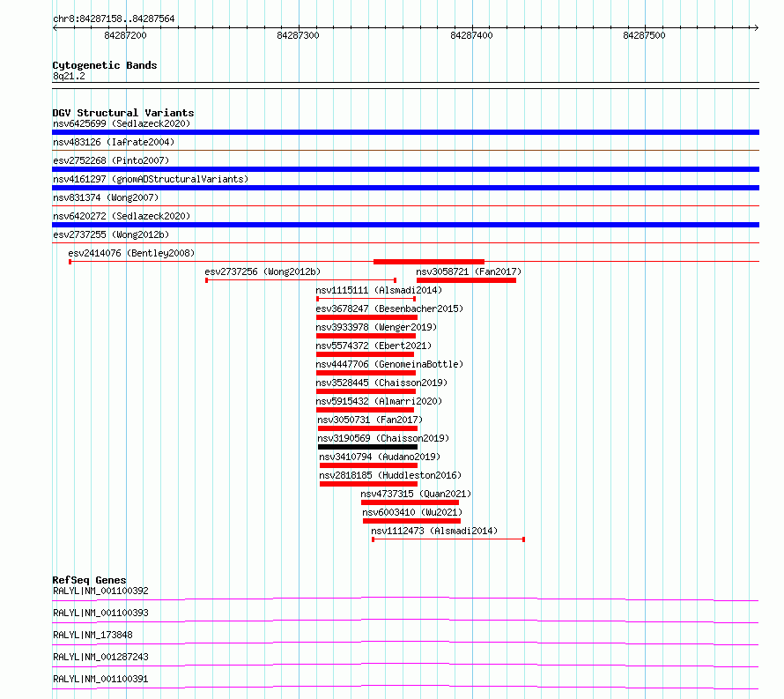The height and width of the screenshot is (699, 784).
Task: Click the left arrow of the ruler
Action: tap(55, 28)
